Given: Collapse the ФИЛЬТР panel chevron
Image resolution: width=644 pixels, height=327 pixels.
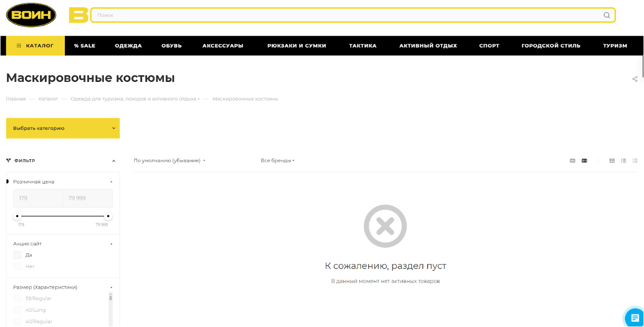Looking at the screenshot, I should 114,161.
